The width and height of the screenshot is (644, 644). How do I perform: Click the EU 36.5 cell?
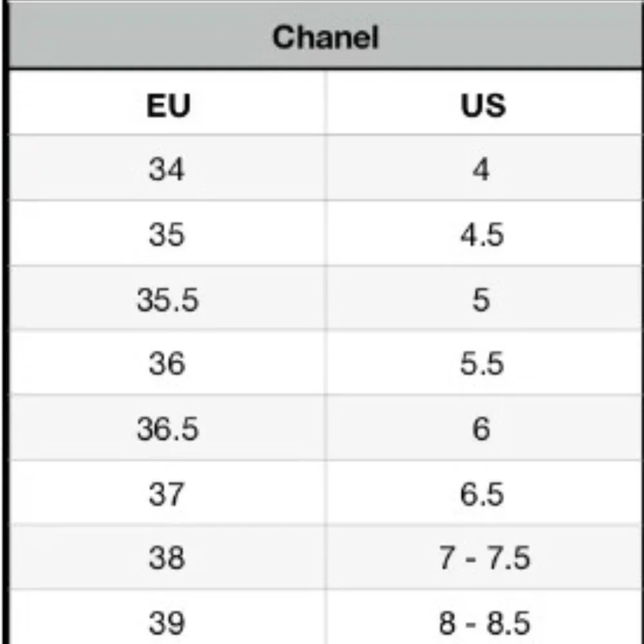167,429
